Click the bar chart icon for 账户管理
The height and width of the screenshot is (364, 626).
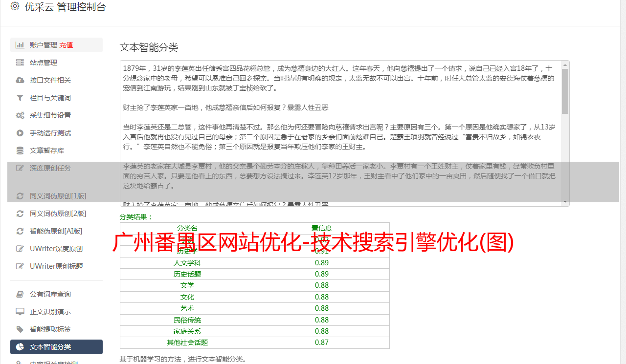pyautogui.click(x=20, y=45)
